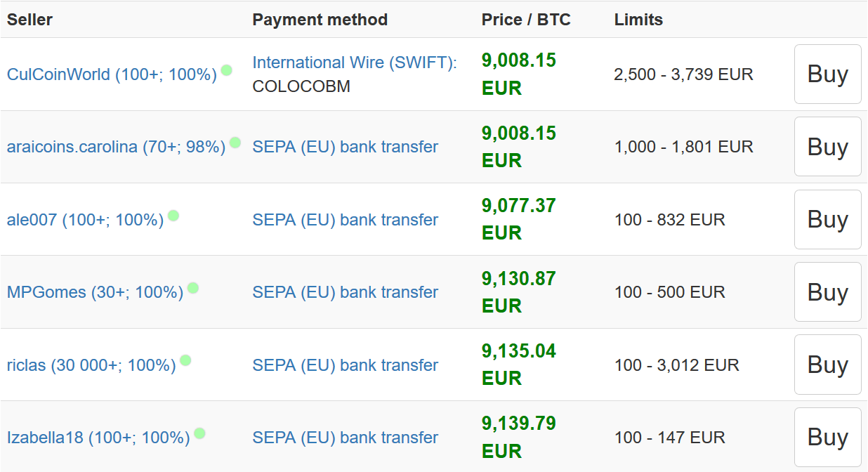This screenshot has height=472, width=868.
Task: Click green status dot beside ale007
Action: point(173,216)
